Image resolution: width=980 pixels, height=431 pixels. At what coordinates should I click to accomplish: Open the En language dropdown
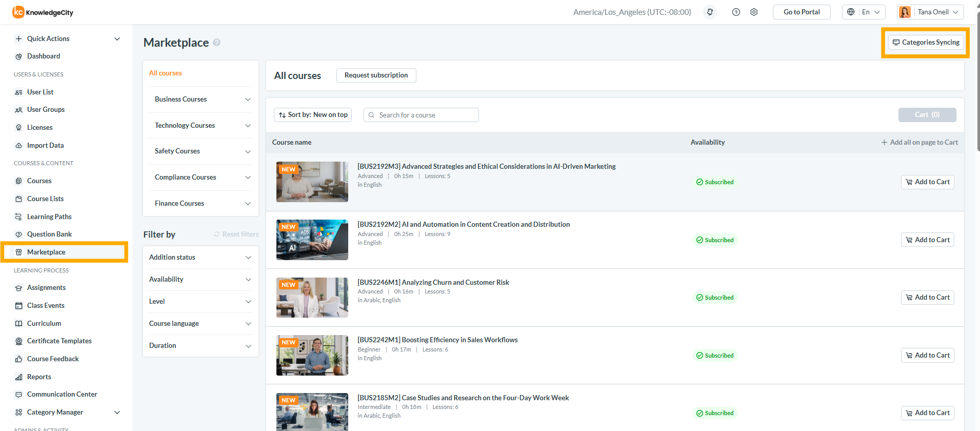pos(864,12)
